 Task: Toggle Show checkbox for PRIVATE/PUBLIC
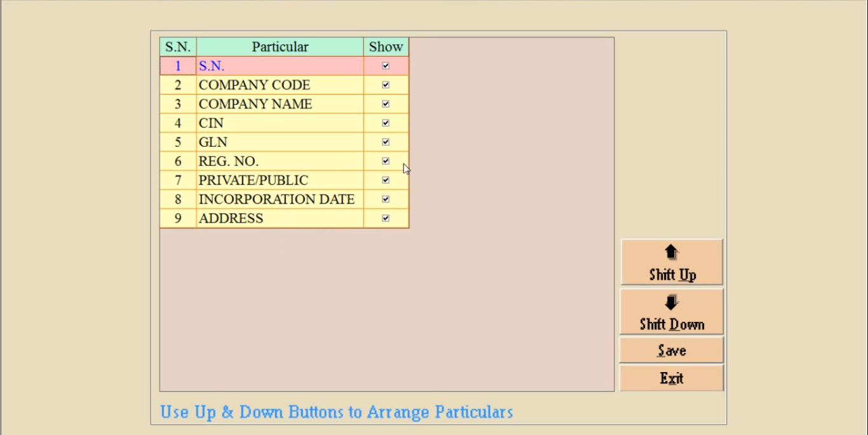point(386,180)
